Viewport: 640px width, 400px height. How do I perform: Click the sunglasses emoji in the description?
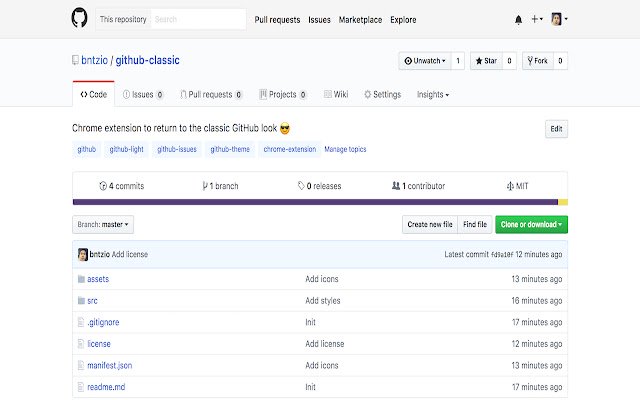285,129
